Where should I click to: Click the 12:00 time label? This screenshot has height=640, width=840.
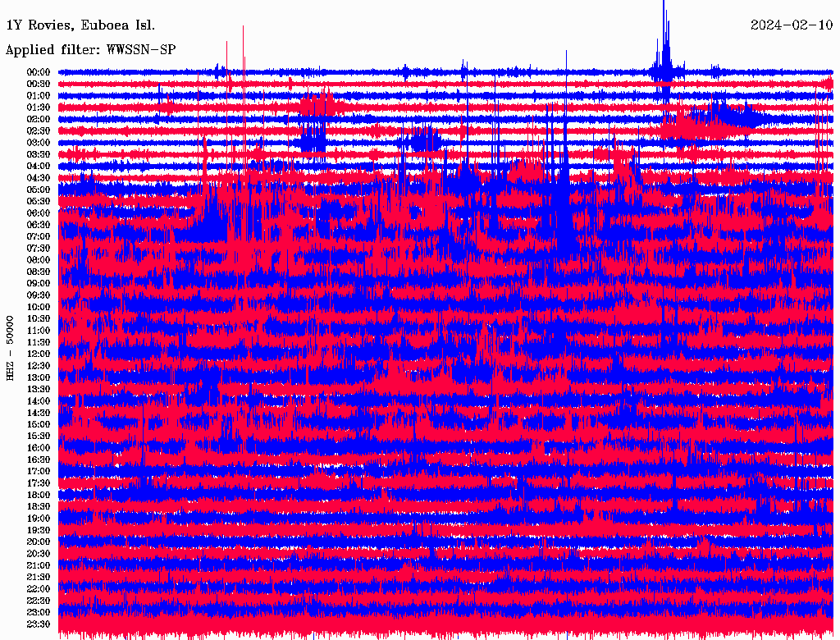coord(39,354)
